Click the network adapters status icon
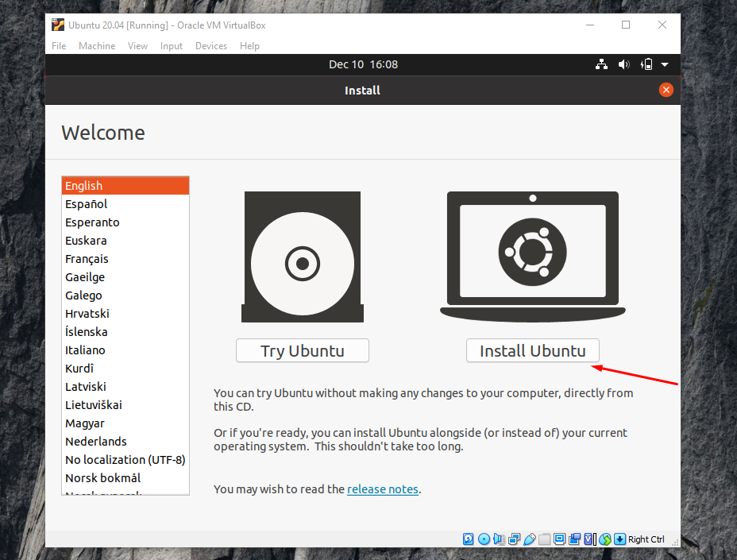This screenshot has height=560, width=737. tap(514, 539)
